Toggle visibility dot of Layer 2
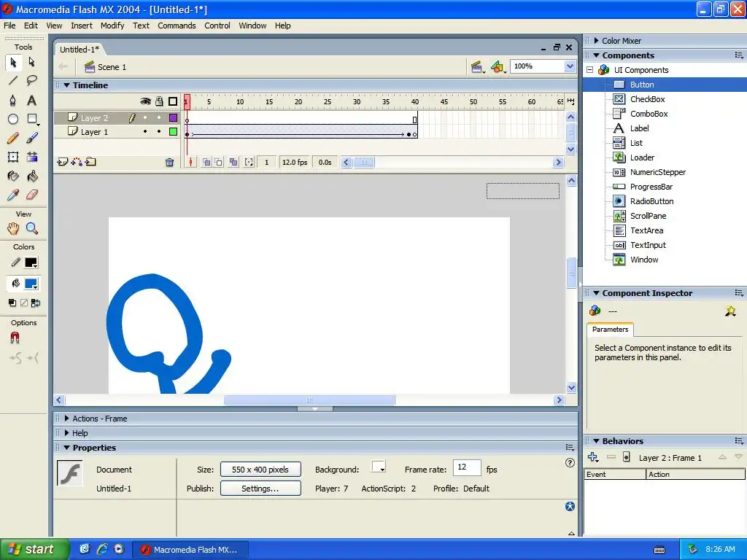This screenshot has width=747, height=560. (145, 117)
